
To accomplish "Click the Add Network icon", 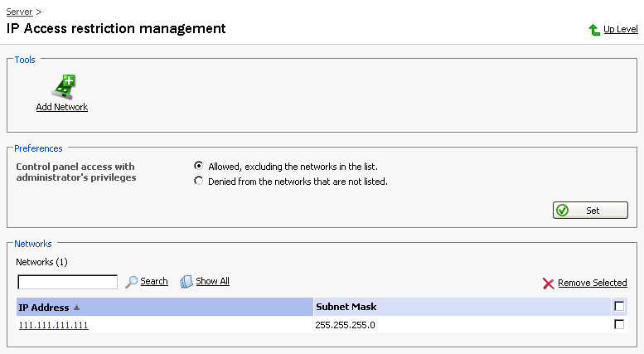I will (63, 85).
